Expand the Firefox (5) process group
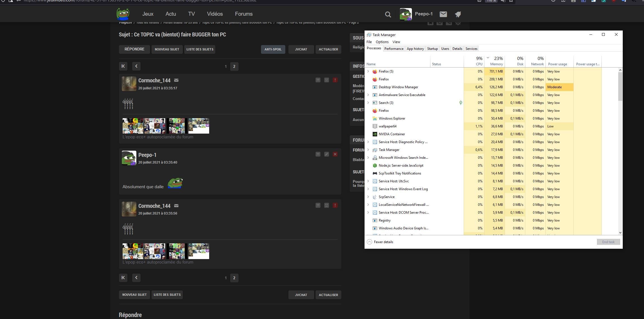 368,71
